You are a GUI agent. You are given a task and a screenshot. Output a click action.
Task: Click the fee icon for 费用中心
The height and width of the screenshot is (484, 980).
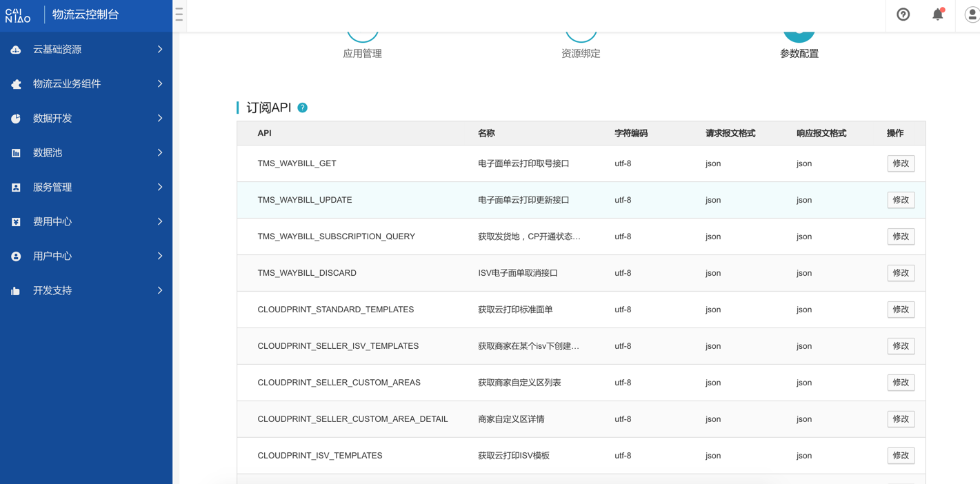pyautogui.click(x=16, y=222)
